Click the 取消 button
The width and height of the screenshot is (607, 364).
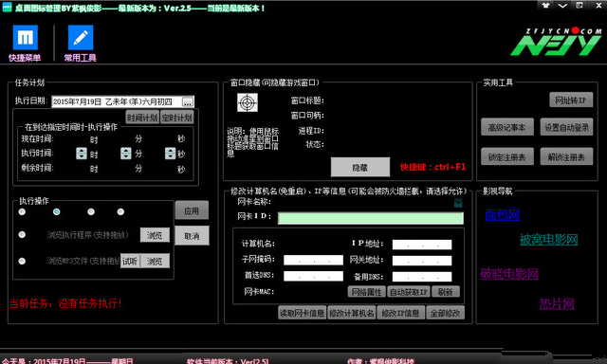192,236
